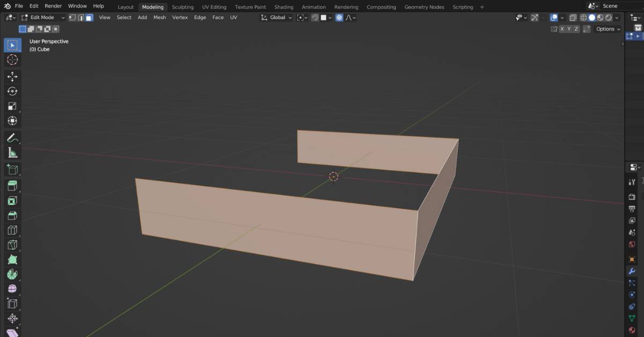This screenshot has height=337, width=644.
Task: Activate the Scale tool
Action: 12,105
